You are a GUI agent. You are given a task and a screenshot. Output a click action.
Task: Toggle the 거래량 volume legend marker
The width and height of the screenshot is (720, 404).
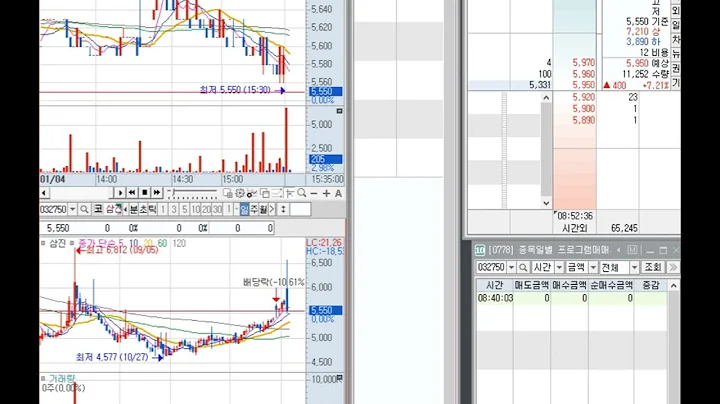tap(43, 378)
